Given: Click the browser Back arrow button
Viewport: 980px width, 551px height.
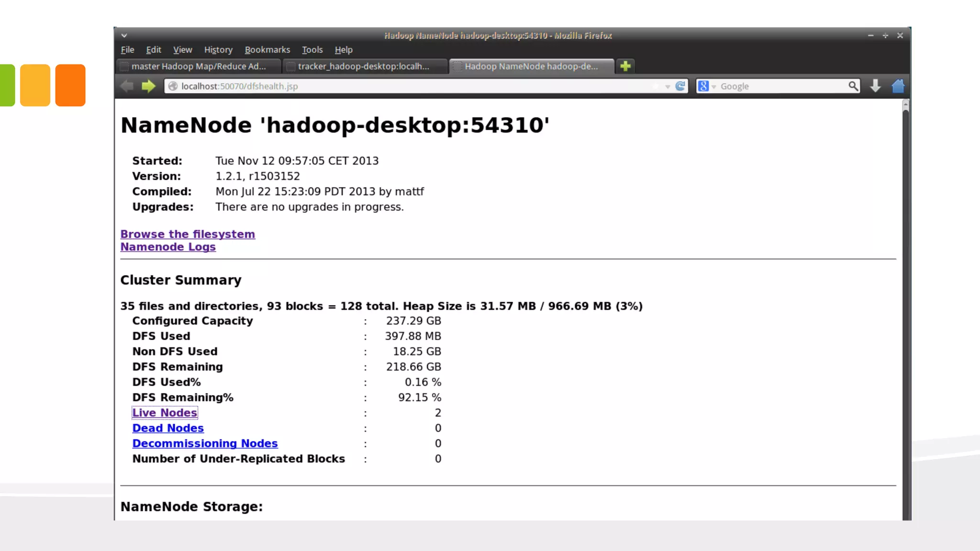Looking at the screenshot, I should [127, 86].
